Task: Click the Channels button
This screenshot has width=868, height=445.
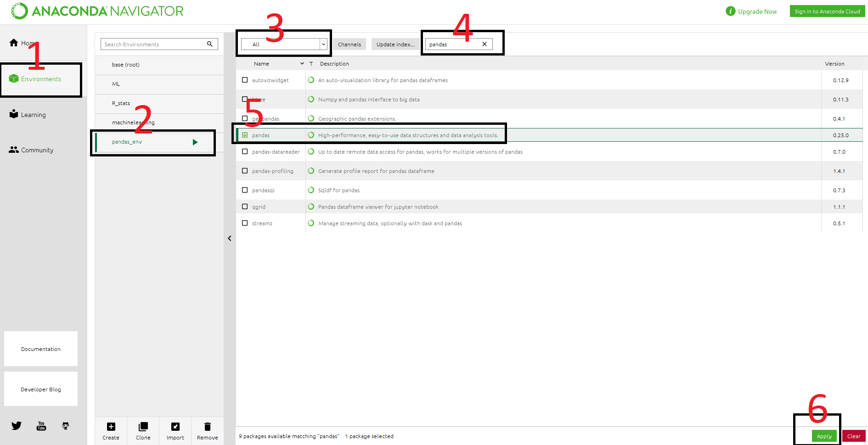Action: point(349,44)
